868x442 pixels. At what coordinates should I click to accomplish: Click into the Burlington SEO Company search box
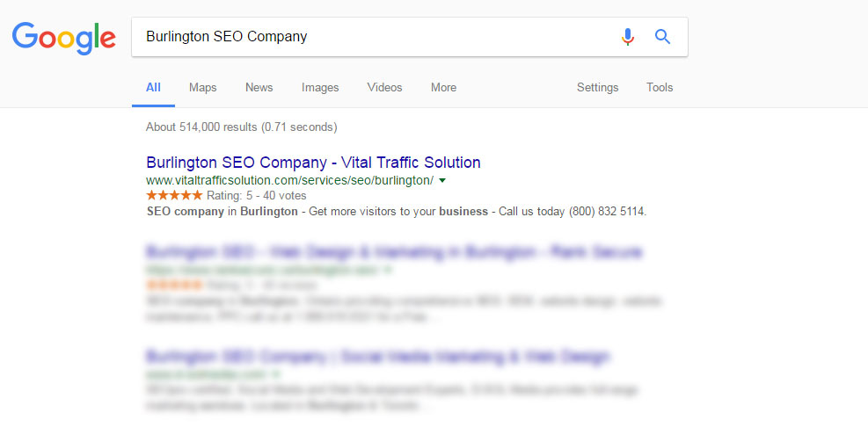[376, 37]
